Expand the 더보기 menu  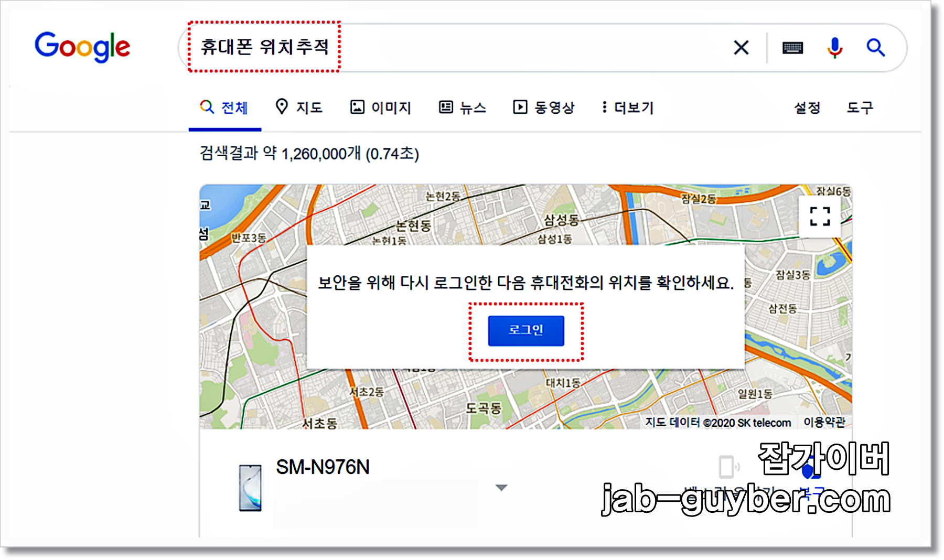click(x=628, y=107)
